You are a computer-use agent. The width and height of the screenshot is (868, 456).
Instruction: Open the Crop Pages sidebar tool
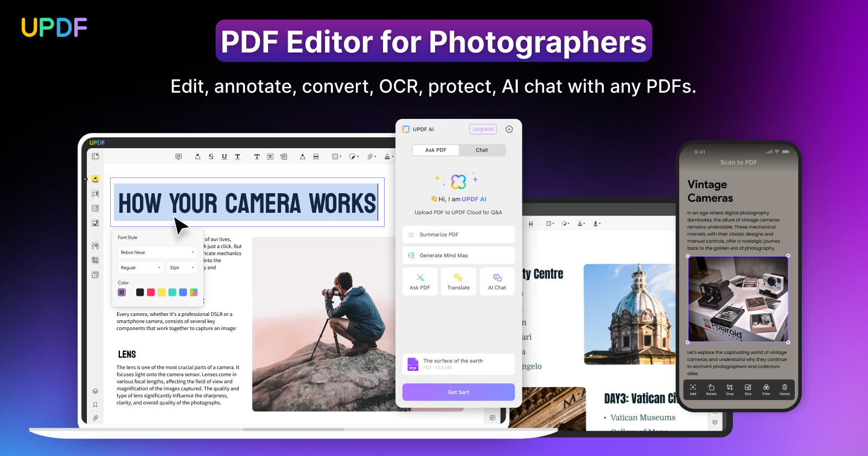95,261
